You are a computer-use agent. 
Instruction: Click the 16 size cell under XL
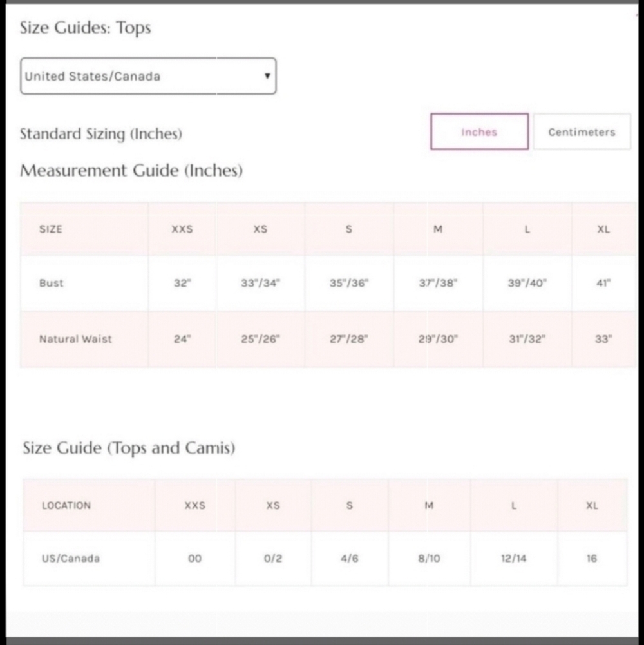coord(591,558)
